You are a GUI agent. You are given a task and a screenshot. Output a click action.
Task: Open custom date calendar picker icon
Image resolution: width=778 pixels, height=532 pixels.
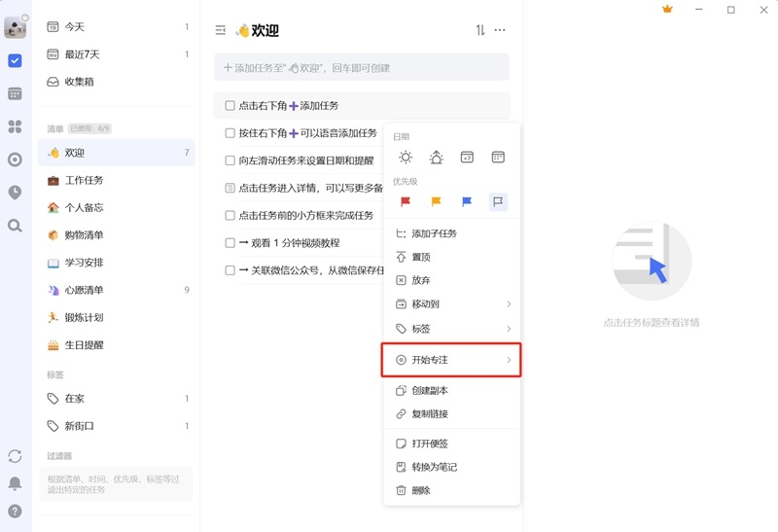[498, 158]
